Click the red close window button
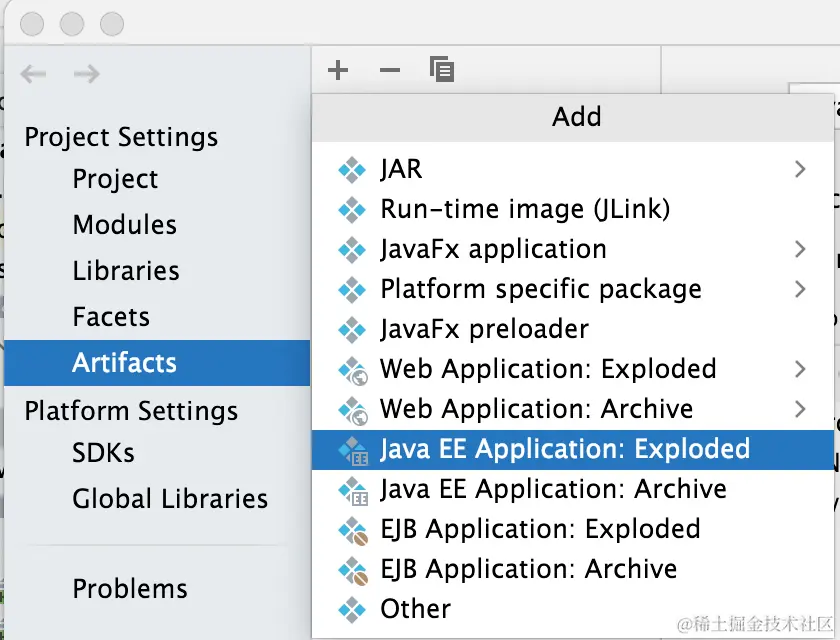The image size is (840, 640). coord(32,24)
